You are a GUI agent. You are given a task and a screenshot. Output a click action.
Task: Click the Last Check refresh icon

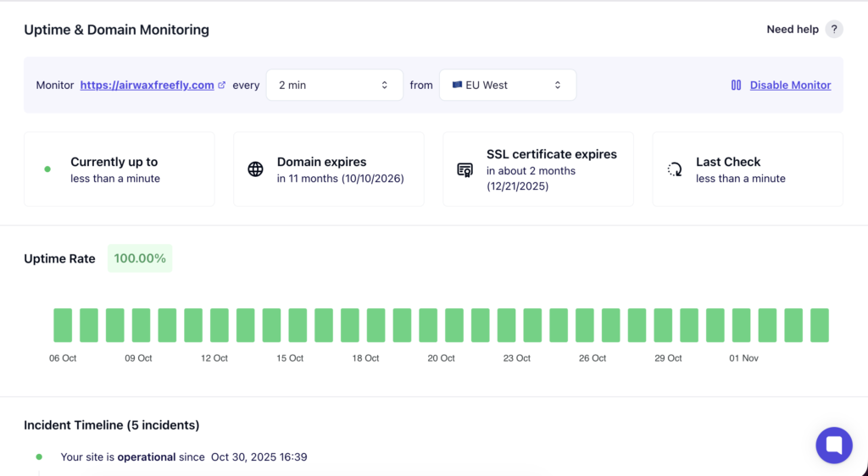pos(674,169)
